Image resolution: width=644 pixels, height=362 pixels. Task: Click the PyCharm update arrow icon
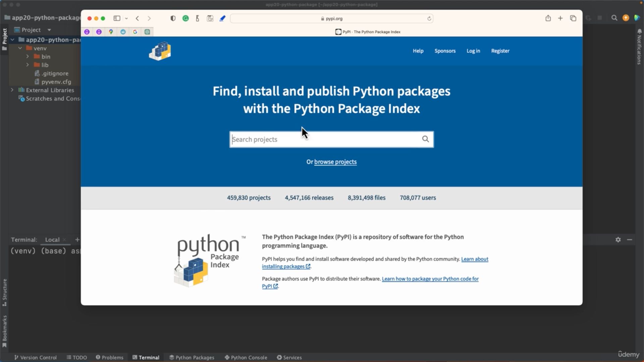pyautogui.click(x=626, y=18)
